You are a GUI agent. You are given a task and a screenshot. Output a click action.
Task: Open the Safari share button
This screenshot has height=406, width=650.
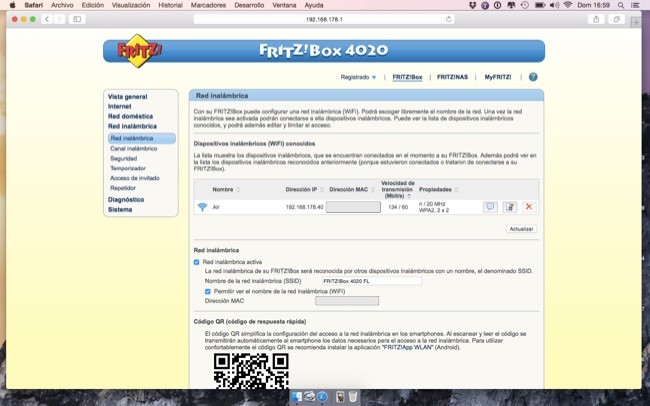[x=596, y=19]
